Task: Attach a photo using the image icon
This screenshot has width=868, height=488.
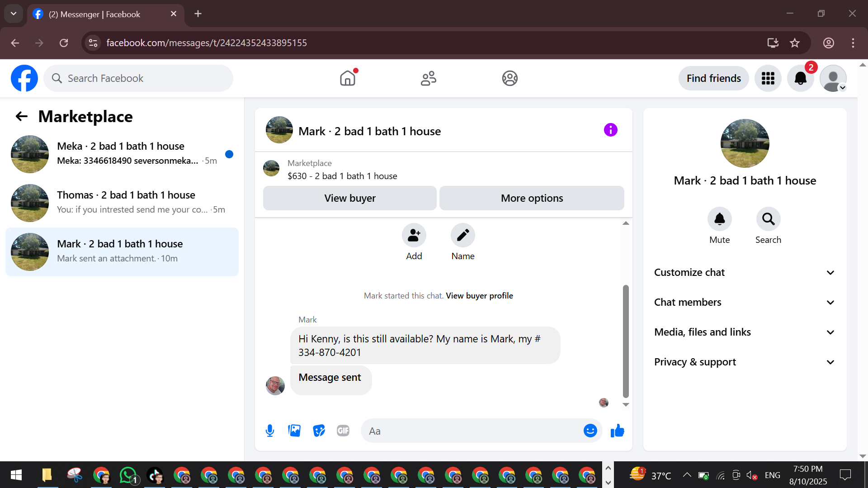Action: [x=294, y=431]
